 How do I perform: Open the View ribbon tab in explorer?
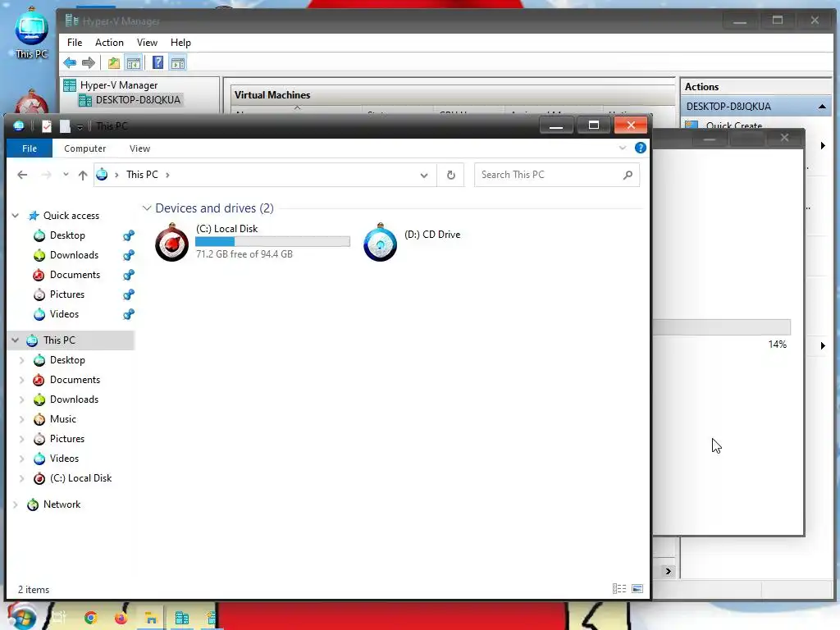click(139, 148)
